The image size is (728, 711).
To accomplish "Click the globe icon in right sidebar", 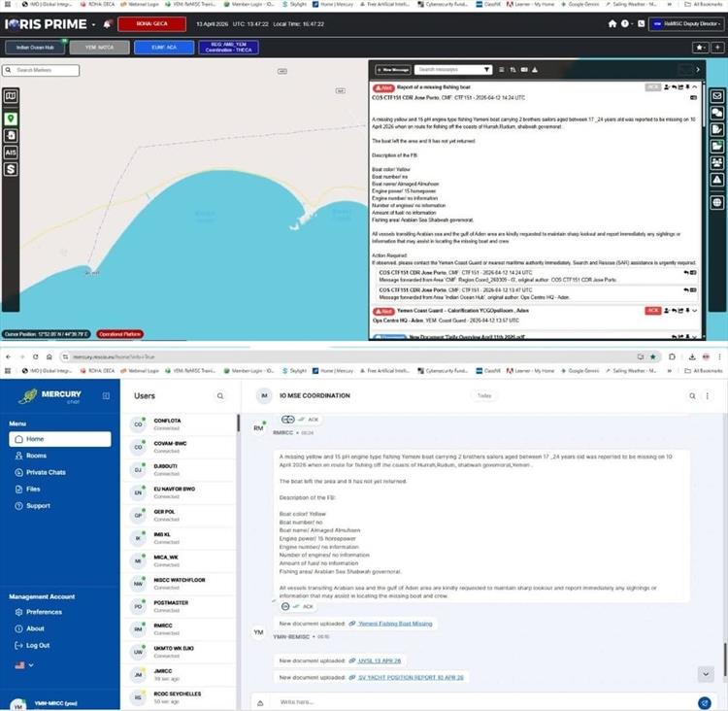I will click(717, 202).
